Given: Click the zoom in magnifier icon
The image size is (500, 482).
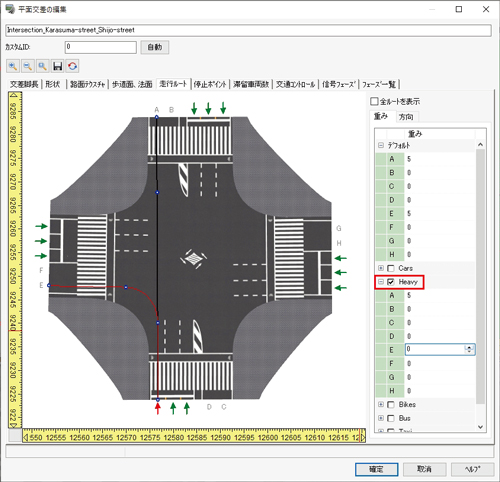Looking at the screenshot, I should (13, 66).
